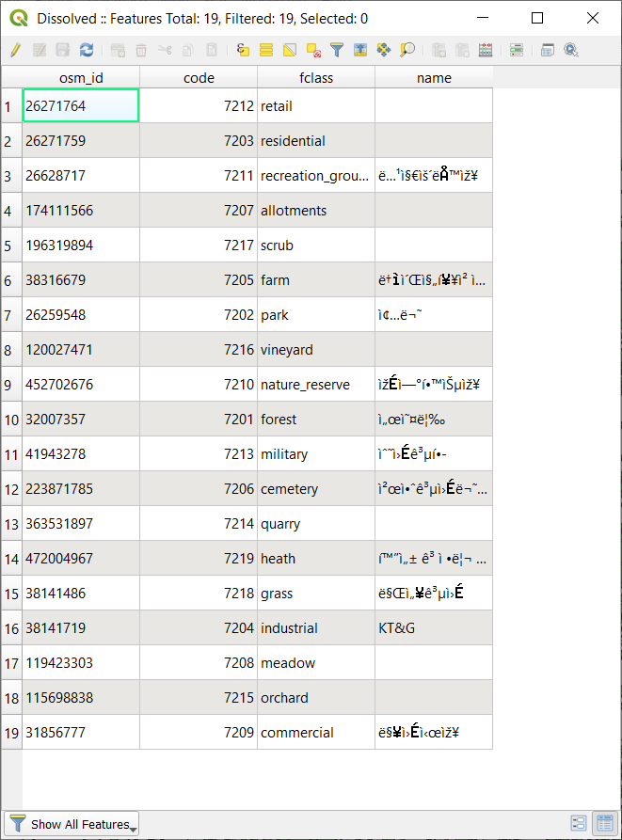This screenshot has height=840, width=622.
Task: Dock the attribute table icon
Action: [548, 51]
